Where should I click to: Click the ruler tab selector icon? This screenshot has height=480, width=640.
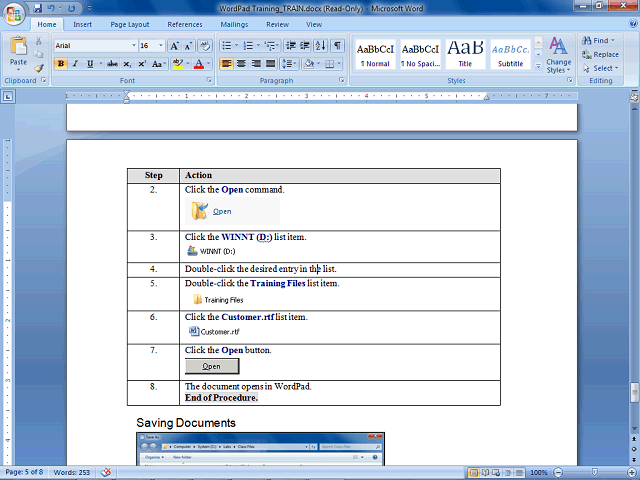pyautogui.click(x=8, y=97)
